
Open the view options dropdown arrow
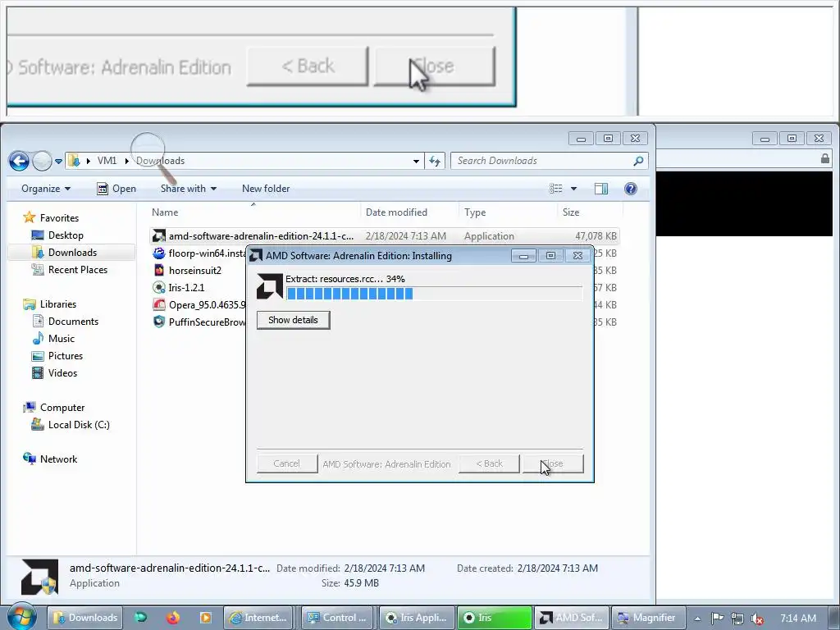click(x=573, y=189)
